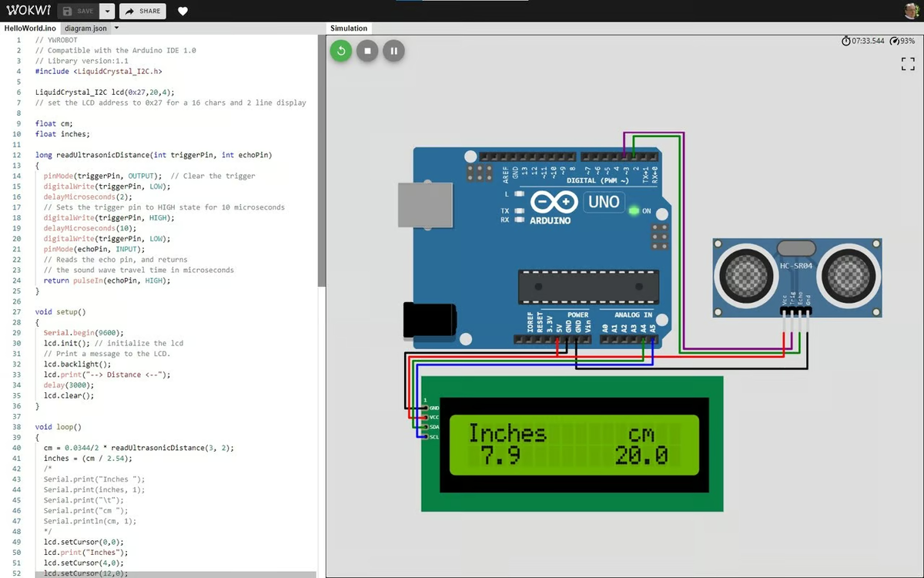This screenshot has width=924, height=578.
Task: Switch to the diagram.json tab
Action: (x=85, y=29)
